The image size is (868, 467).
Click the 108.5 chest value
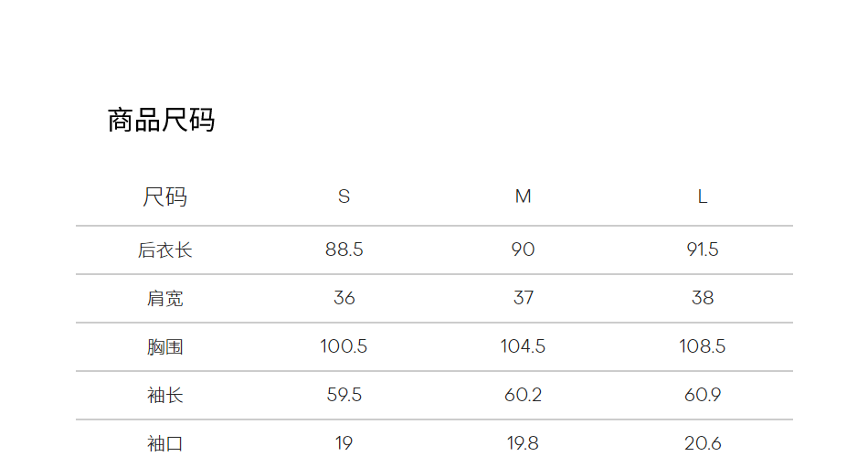point(702,347)
